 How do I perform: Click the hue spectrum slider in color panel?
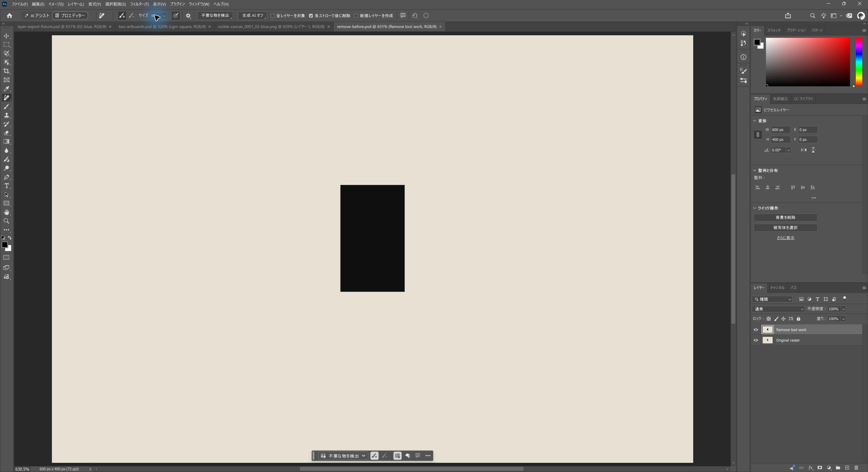coord(859,62)
